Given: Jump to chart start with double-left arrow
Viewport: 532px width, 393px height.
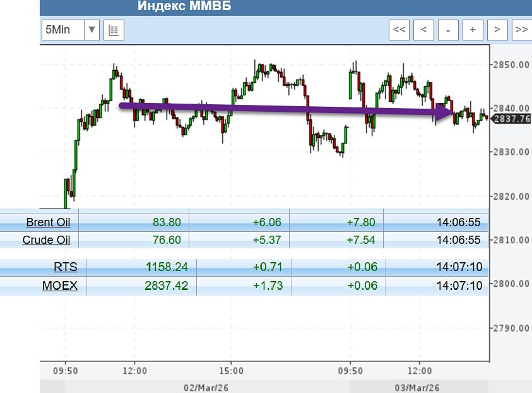Looking at the screenshot, I should [x=399, y=30].
